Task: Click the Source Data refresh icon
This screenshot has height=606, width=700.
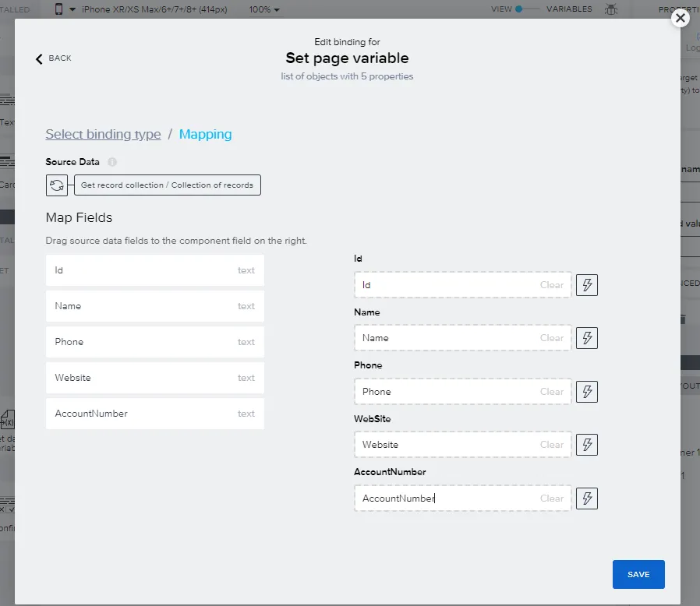Action: 57,185
